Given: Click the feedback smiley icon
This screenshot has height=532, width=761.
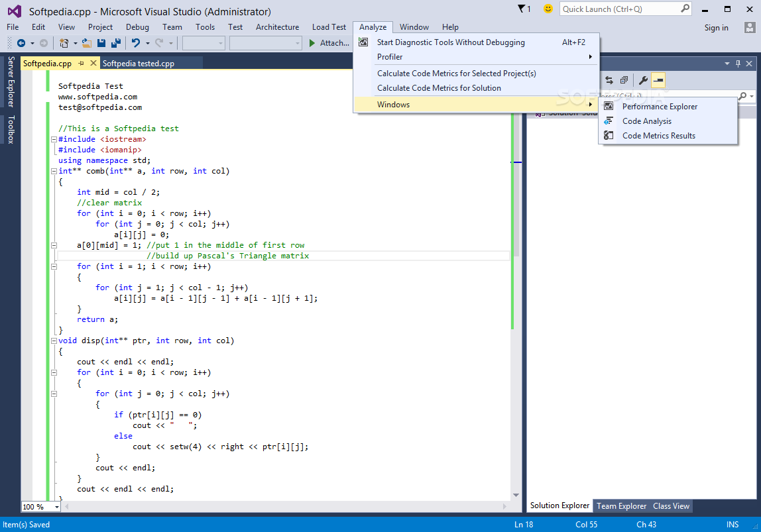Looking at the screenshot, I should [548, 9].
